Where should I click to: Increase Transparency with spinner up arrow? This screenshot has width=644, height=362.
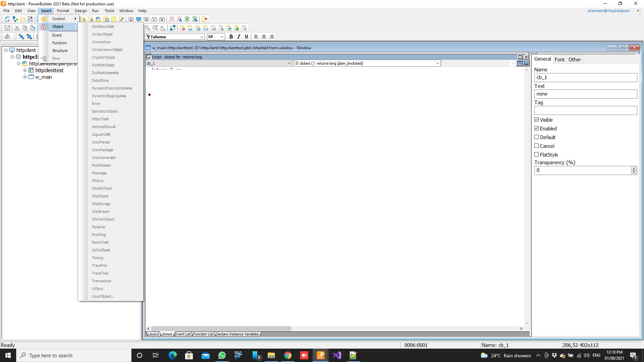(634, 169)
